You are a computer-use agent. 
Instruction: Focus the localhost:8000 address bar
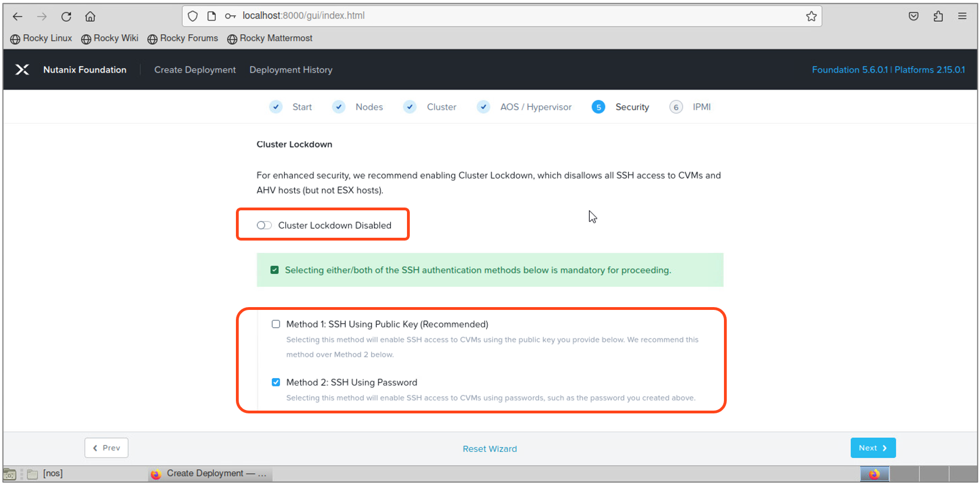click(501, 16)
